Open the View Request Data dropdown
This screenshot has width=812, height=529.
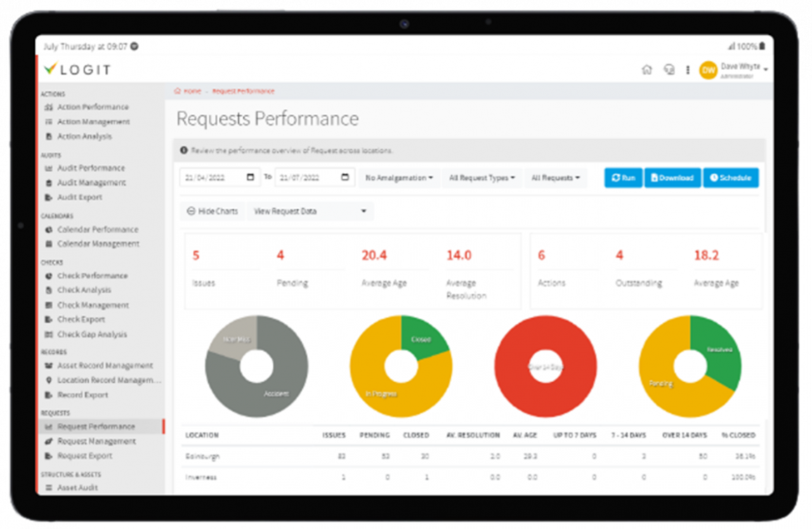tap(310, 211)
